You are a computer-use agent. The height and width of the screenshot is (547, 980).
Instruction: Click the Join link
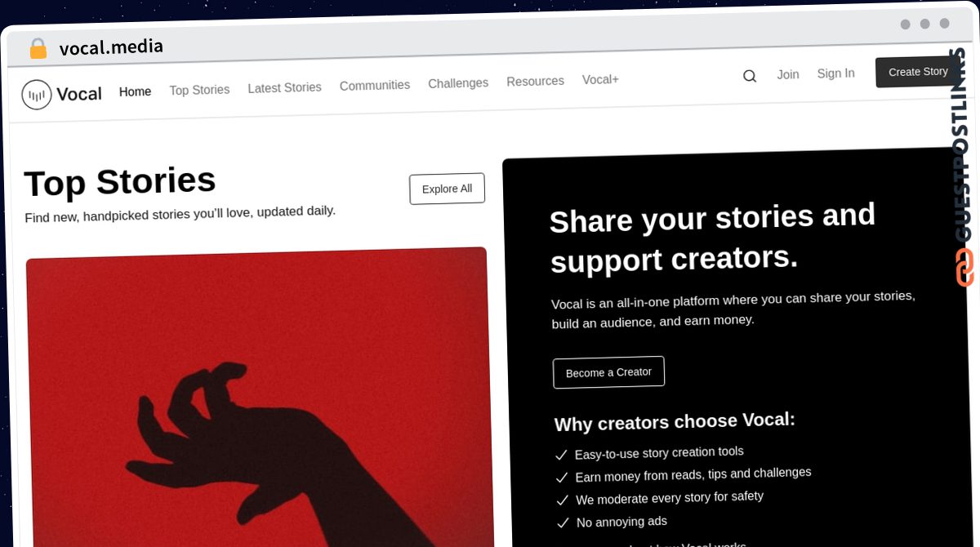788,74
